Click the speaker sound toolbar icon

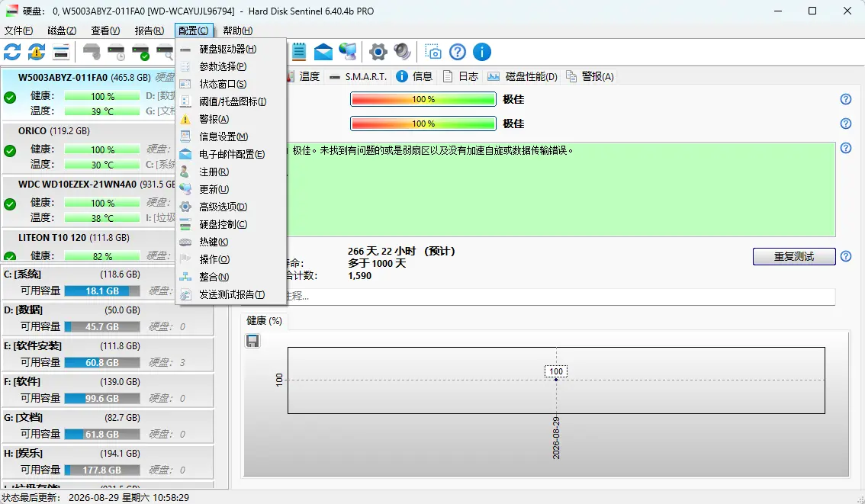point(402,52)
